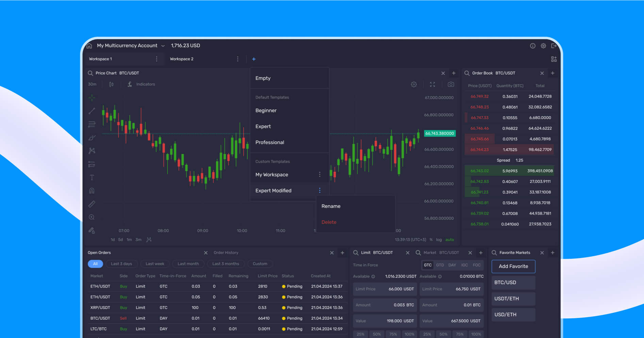Select the crosshair cursor tool

tap(92, 98)
